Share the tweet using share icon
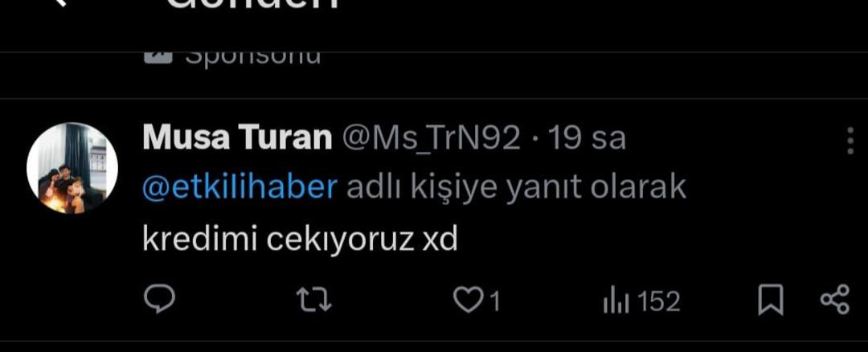 coord(834,300)
